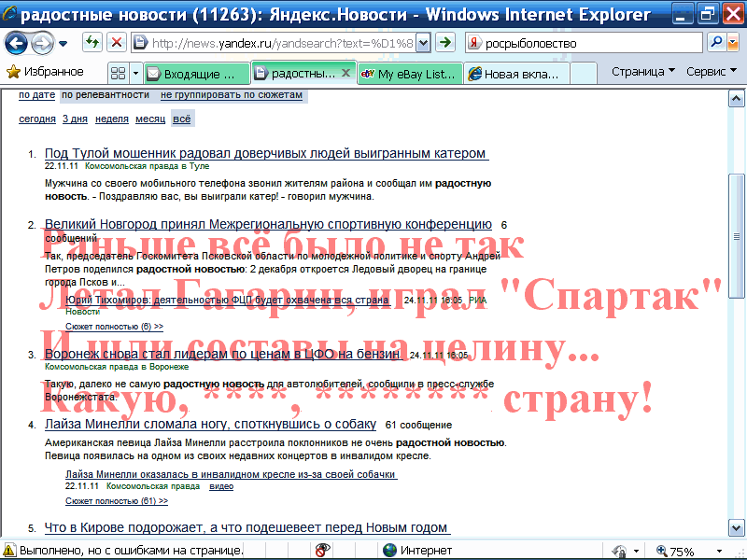Expand the tab list dropdown arrow

135,73
